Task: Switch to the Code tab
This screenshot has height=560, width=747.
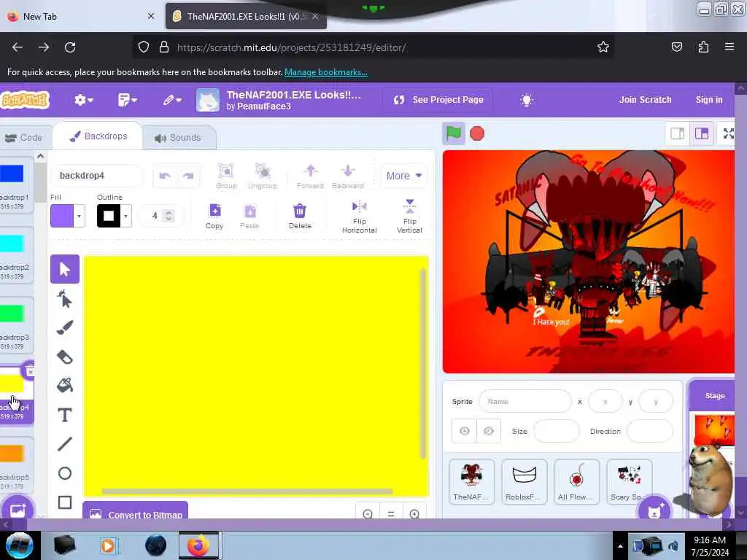Action: 24,138
